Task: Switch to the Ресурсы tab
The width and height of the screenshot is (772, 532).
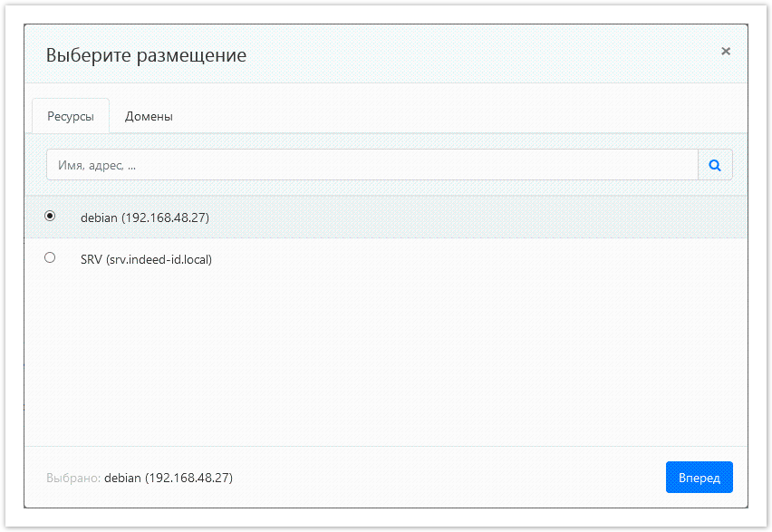Action: click(71, 117)
